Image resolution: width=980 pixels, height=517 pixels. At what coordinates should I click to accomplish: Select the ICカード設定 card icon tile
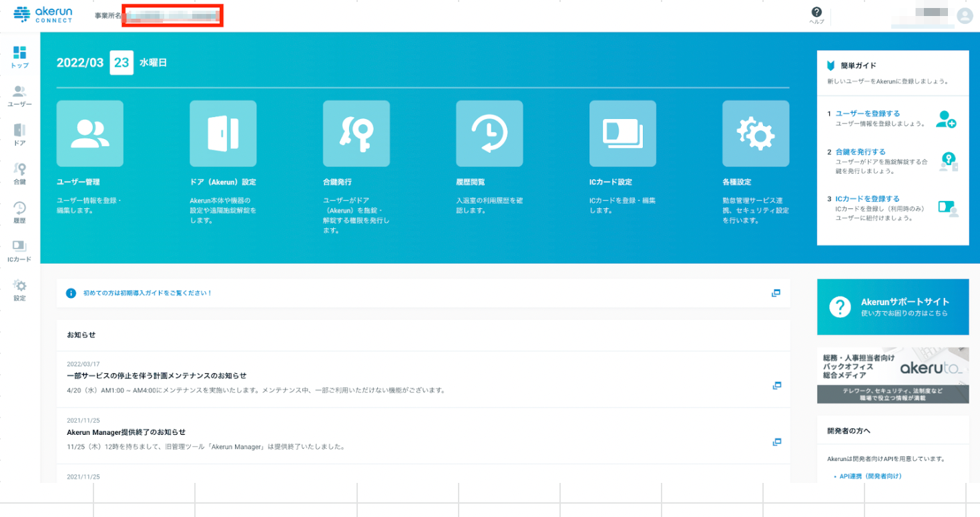pos(622,134)
